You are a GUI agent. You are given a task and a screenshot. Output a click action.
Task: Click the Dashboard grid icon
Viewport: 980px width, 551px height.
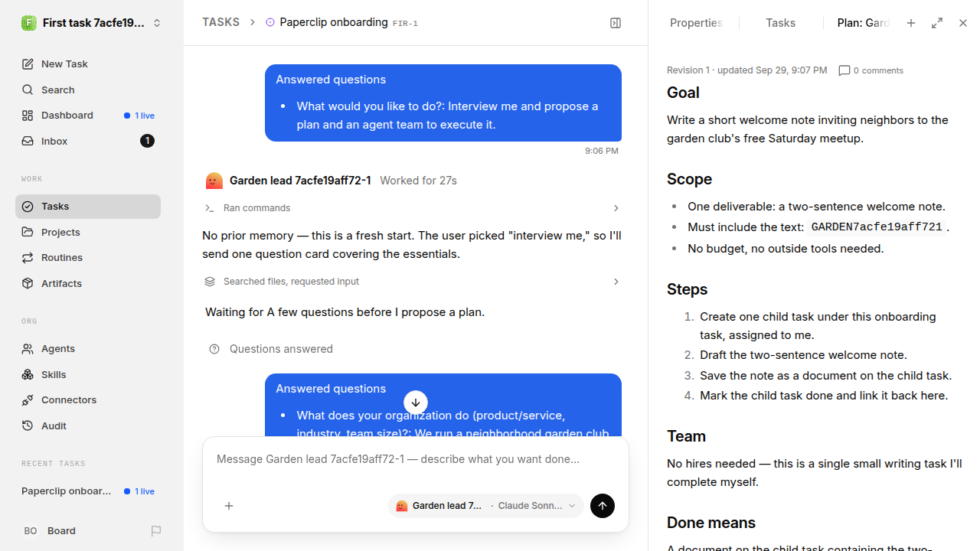click(x=28, y=116)
